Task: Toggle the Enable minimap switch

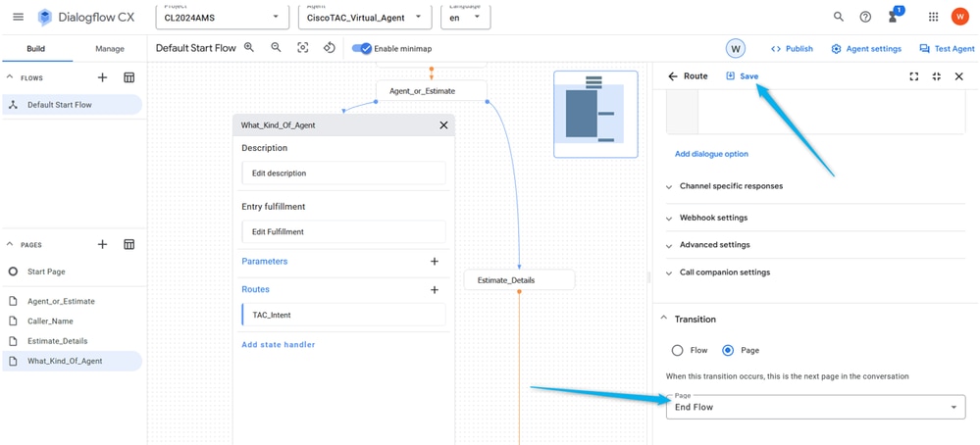Action: pos(362,48)
